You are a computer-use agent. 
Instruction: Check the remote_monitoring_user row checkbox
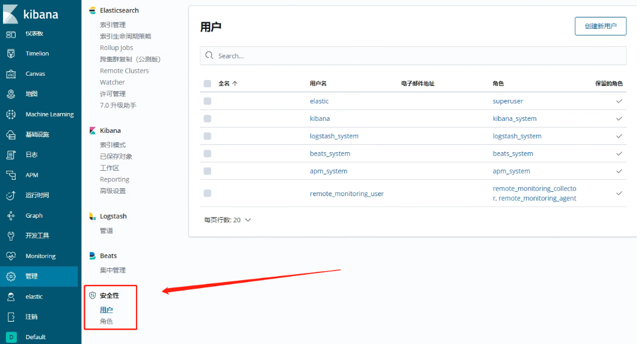point(208,193)
